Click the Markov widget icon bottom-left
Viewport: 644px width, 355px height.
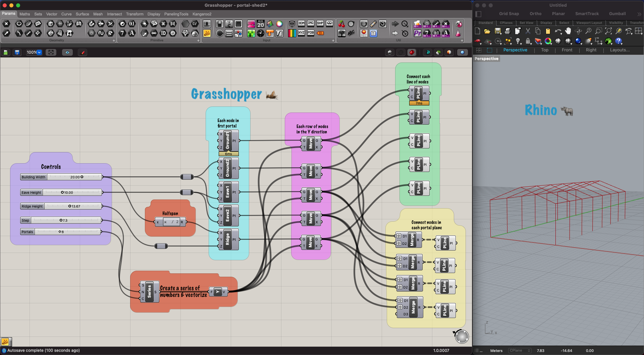click(x=6, y=342)
